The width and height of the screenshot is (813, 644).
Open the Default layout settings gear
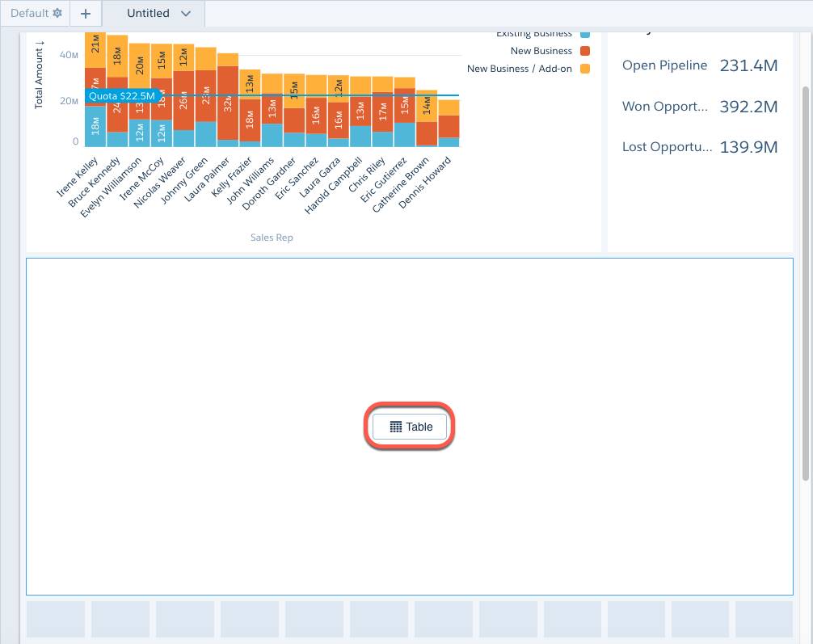point(57,13)
